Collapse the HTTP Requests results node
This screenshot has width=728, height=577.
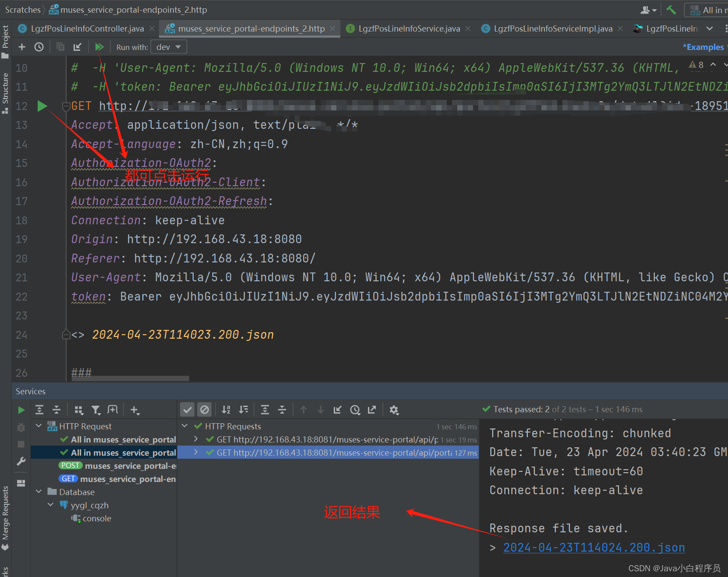coord(185,426)
